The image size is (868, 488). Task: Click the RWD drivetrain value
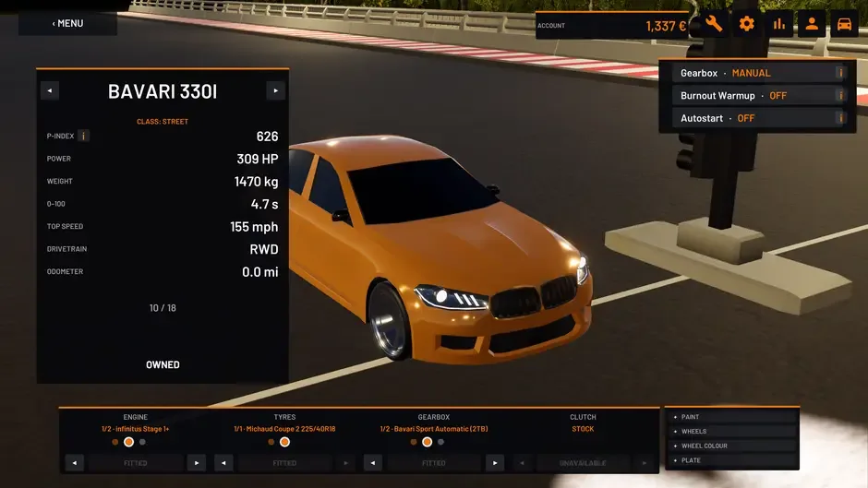point(264,249)
